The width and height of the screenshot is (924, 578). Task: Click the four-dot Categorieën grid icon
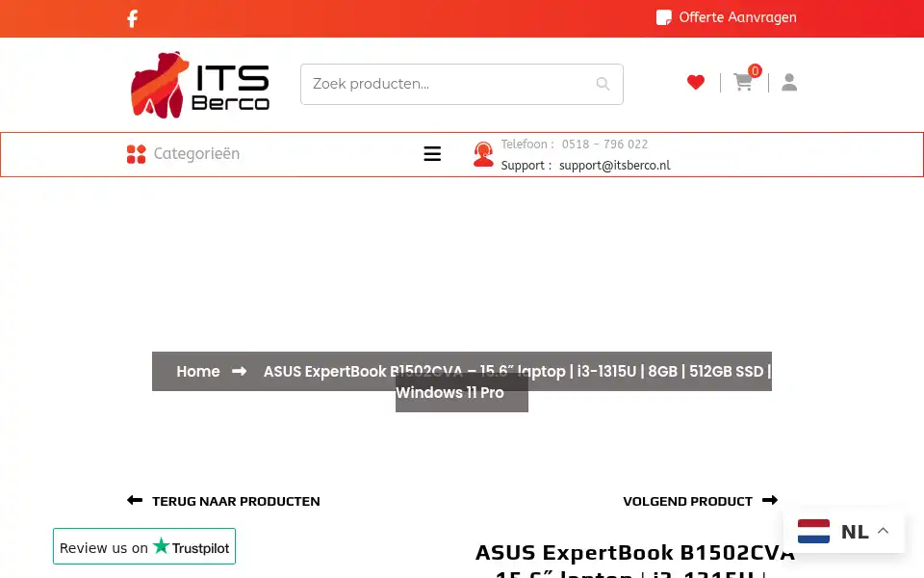[x=136, y=154]
